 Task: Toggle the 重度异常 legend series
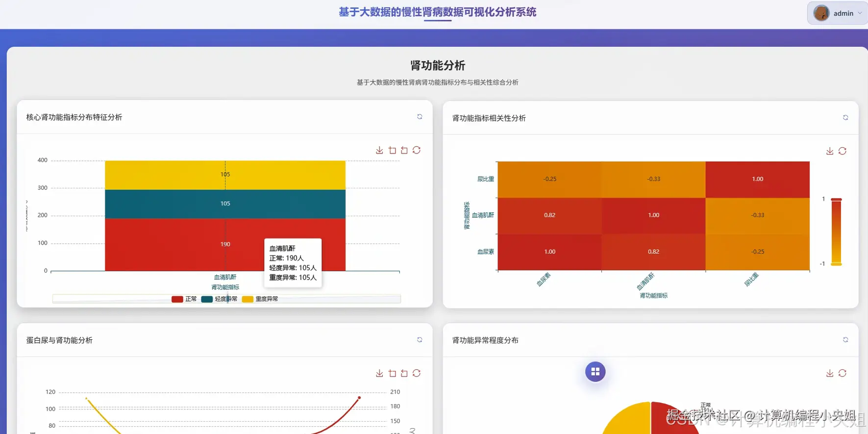[x=260, y=299]
